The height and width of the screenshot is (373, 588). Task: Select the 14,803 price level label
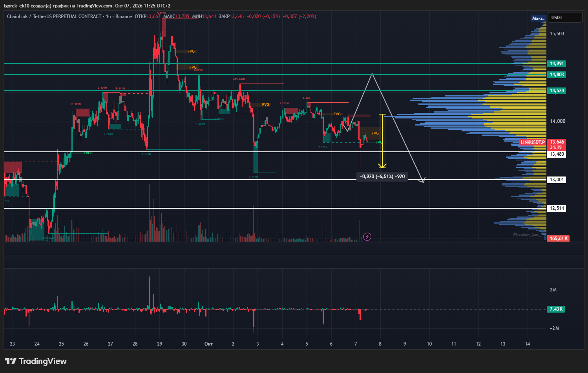[x=557, y=75]
